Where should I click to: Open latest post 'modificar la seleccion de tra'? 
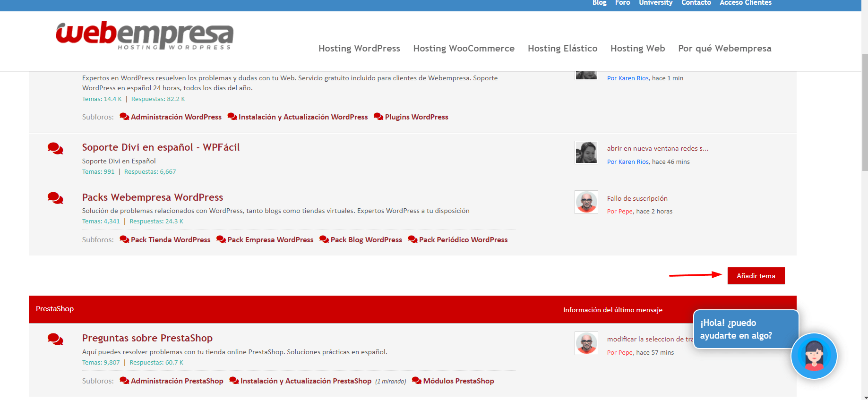(650, 339)
